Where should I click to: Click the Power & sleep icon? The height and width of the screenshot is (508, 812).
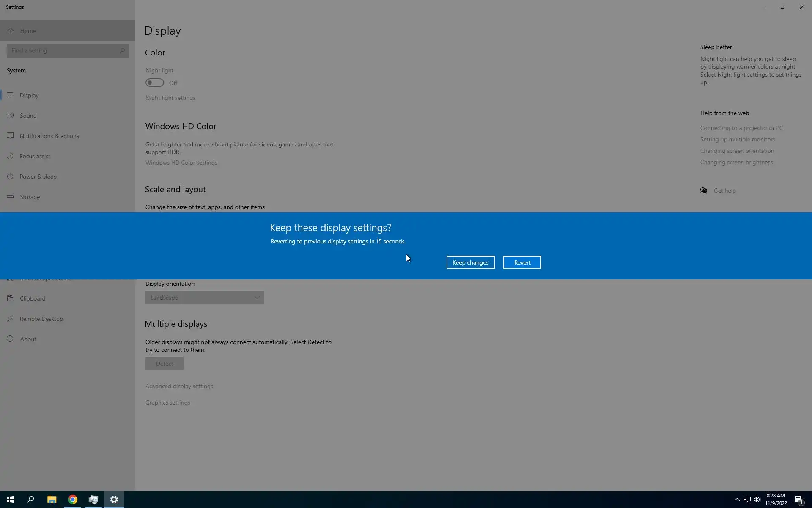tap(10, 176)
